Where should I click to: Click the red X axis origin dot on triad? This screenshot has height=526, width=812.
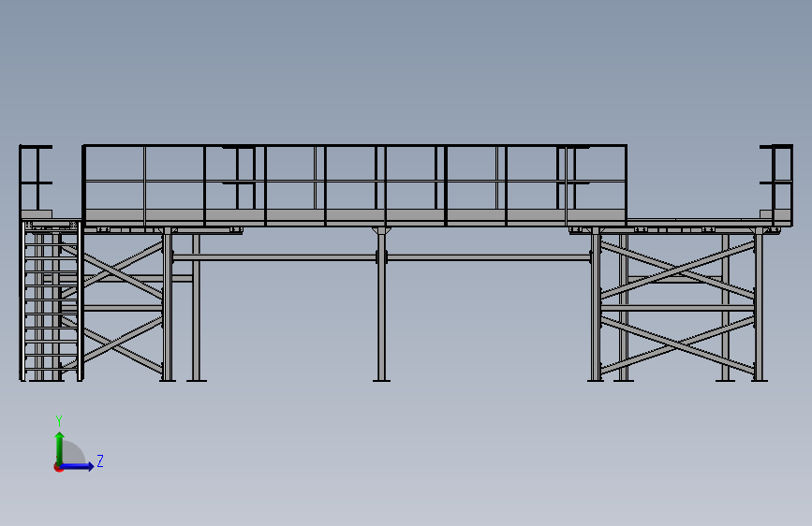coord(58,467)
